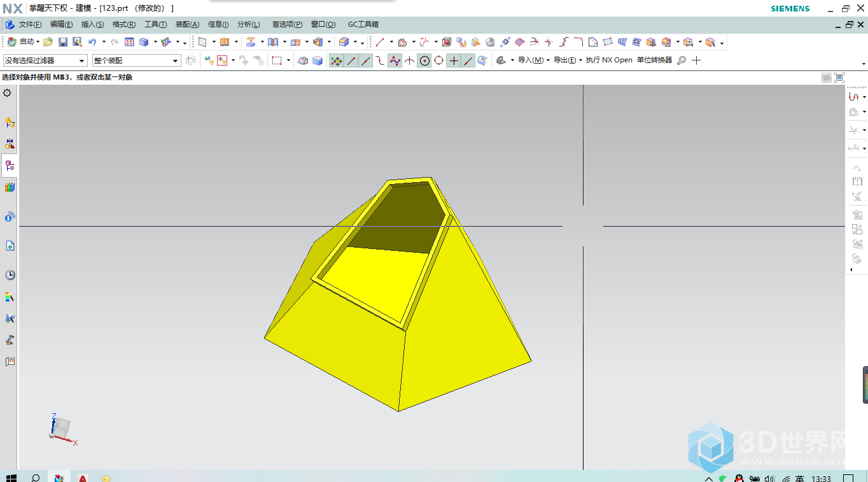Toggle End Point snap option
Viewport: 868px width, 482px height.
pyautogui.click(x=351, y=60)
